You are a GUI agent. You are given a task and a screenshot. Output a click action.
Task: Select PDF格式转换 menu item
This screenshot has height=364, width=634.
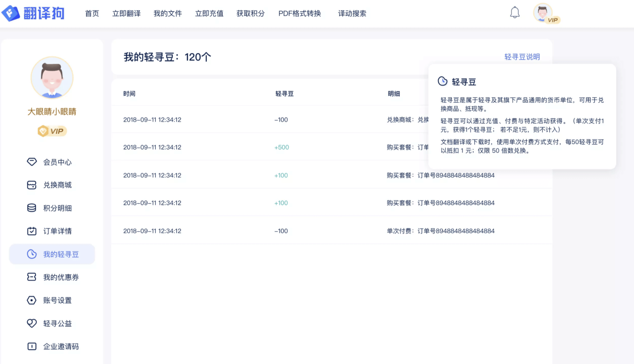pyautogui.click(x=299, y=13)
